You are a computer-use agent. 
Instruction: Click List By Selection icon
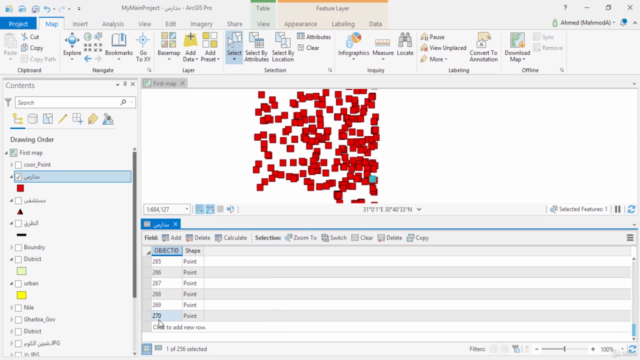pyautogui.click(x=48, y=119)
